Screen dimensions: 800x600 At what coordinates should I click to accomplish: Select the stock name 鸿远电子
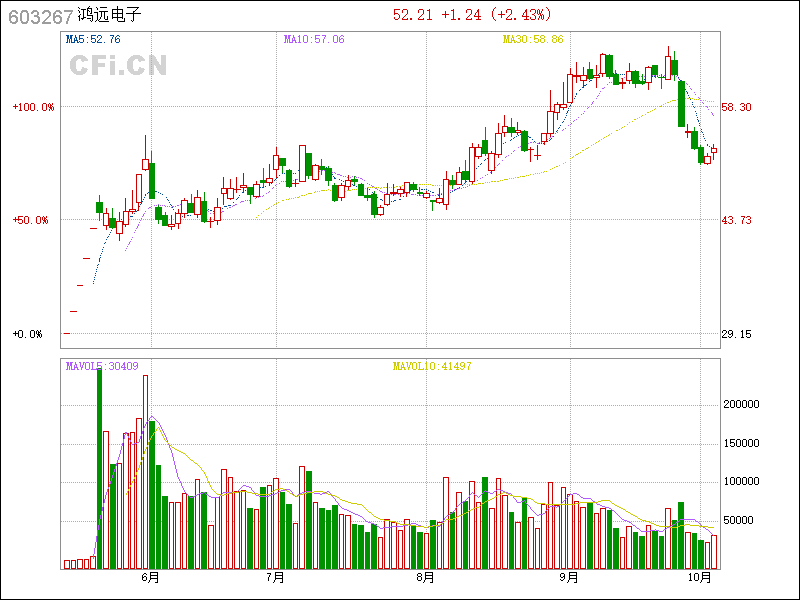click(109, 16)
